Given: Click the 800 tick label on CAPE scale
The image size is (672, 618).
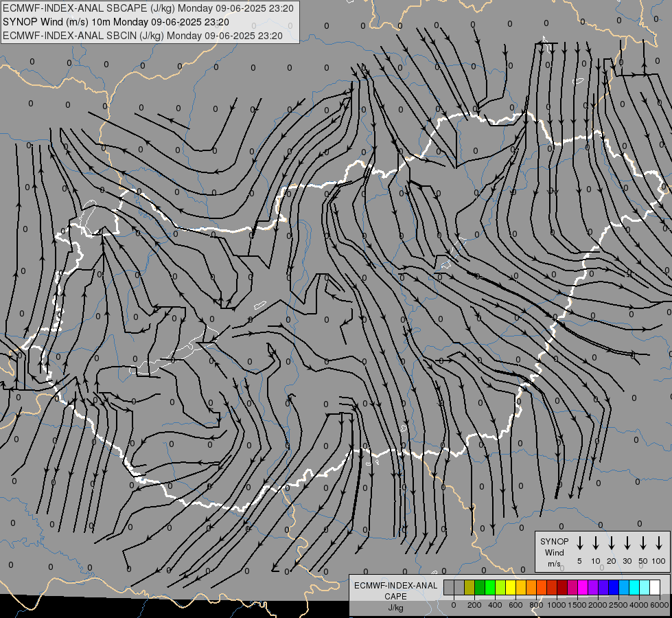Looking at the screenshot, I should (536, 605).
